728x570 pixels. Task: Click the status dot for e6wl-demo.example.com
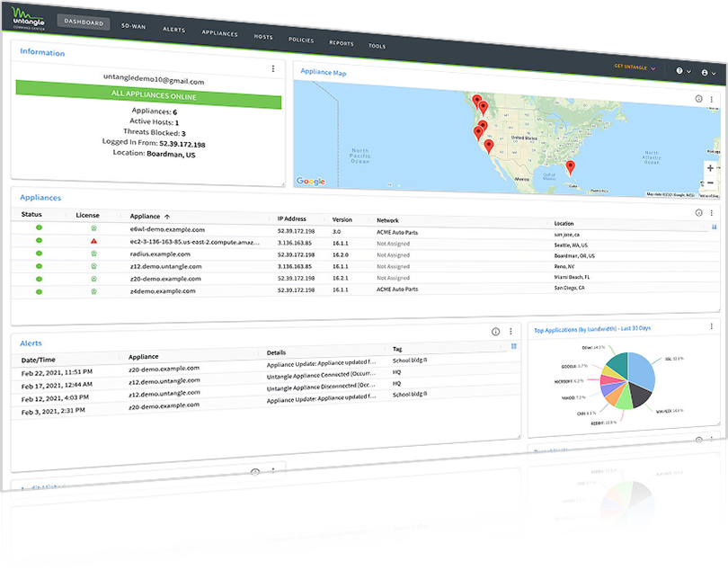pyautogui.click(x=39, y=227)
